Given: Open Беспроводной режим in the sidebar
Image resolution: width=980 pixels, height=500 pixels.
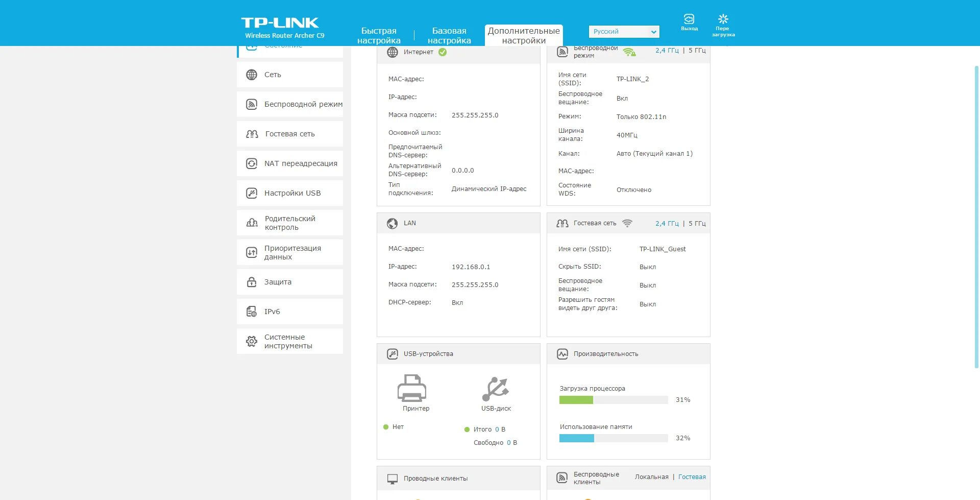Looking at the screenshot, I should coord(290,104).
